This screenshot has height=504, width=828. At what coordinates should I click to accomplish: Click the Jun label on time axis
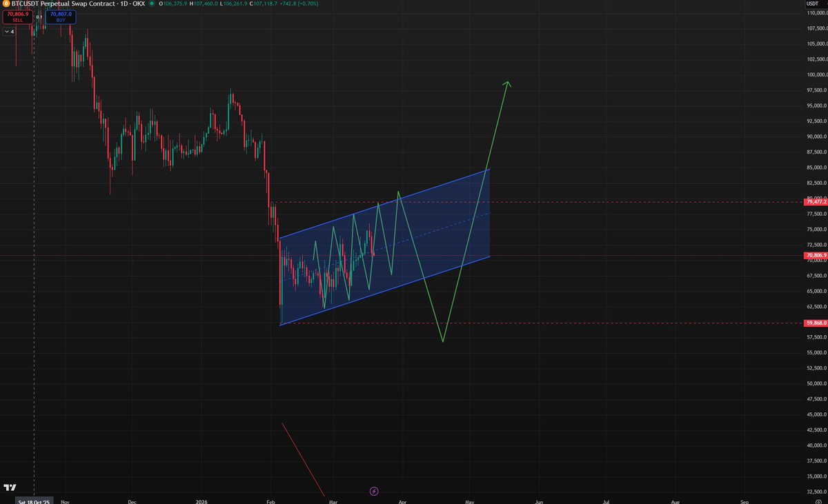(538, 502)
